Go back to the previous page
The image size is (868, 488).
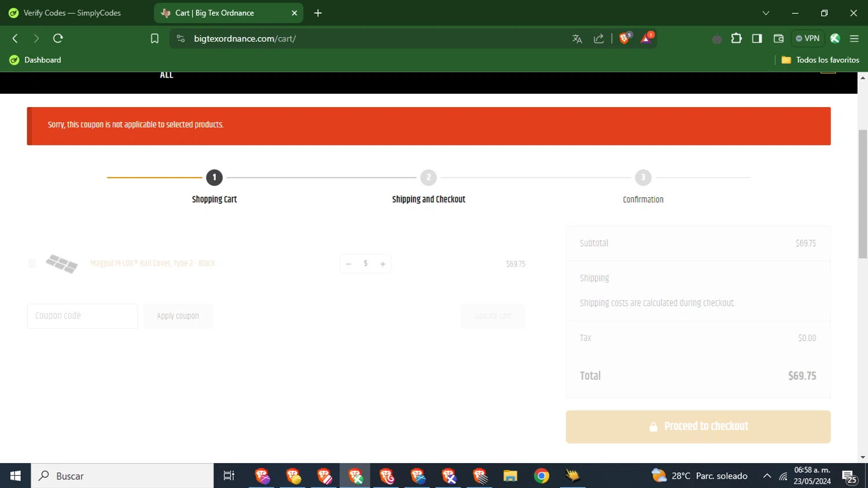pyautogui.click(x=16, y=38)
